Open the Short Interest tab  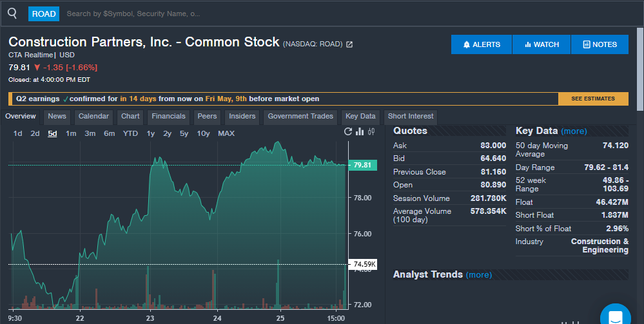(x=410, y=116)
